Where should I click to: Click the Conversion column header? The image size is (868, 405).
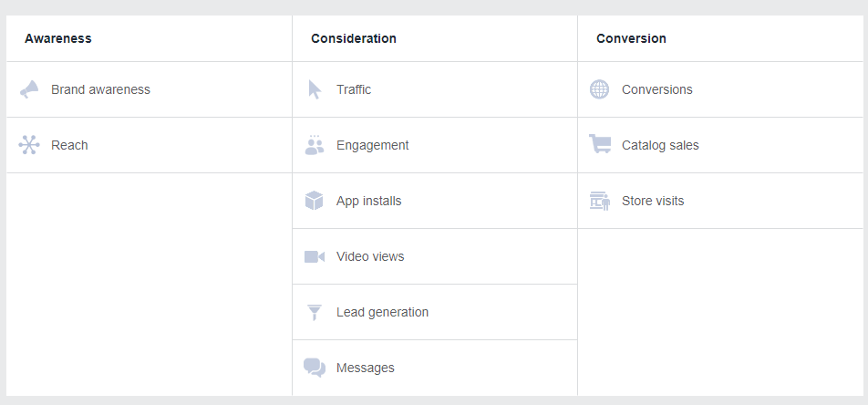(x=631, y=38)
